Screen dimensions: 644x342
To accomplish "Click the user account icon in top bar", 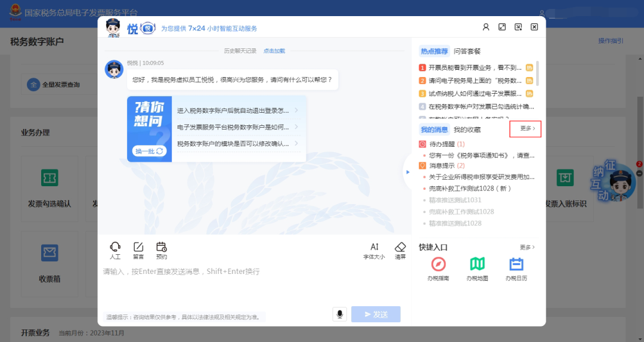I will [x=541, y=13].
